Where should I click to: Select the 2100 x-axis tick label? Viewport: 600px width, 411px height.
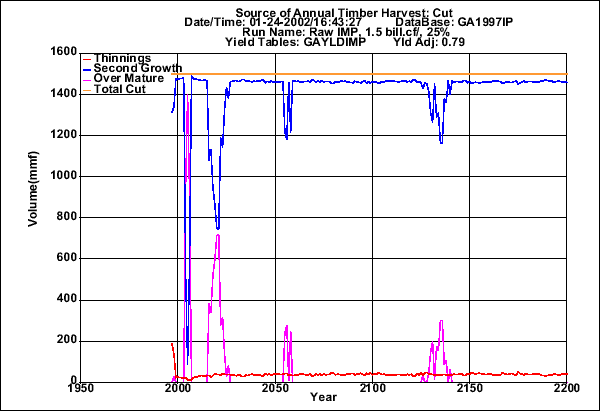click(x=373, y=387)
